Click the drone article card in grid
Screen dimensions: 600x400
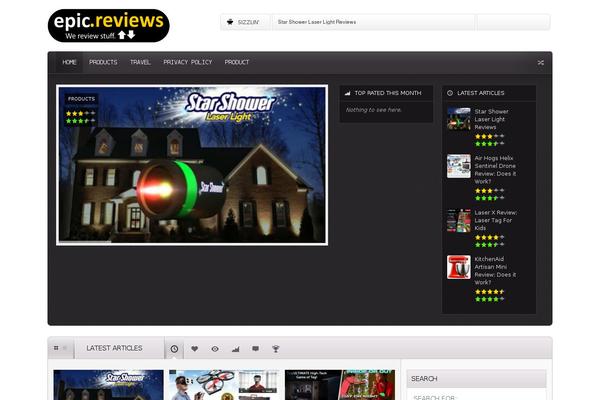(224, 385)
